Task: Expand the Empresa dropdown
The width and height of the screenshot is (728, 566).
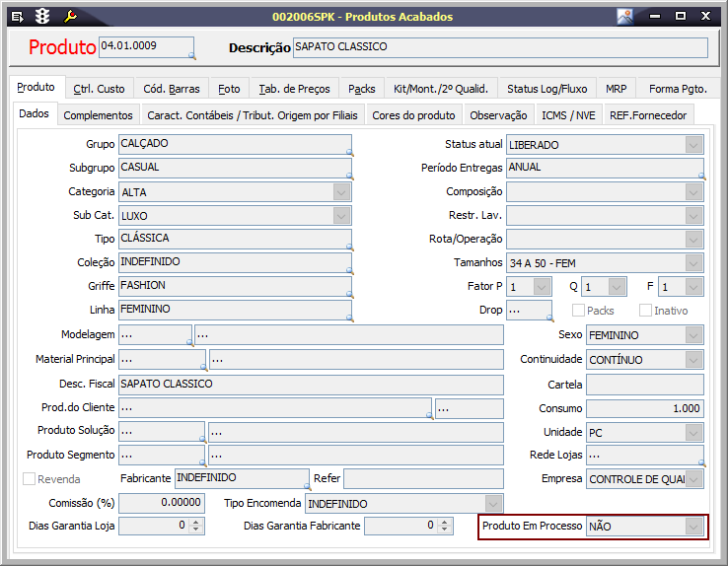Action: pyautogui.click(x=693, y=479)
